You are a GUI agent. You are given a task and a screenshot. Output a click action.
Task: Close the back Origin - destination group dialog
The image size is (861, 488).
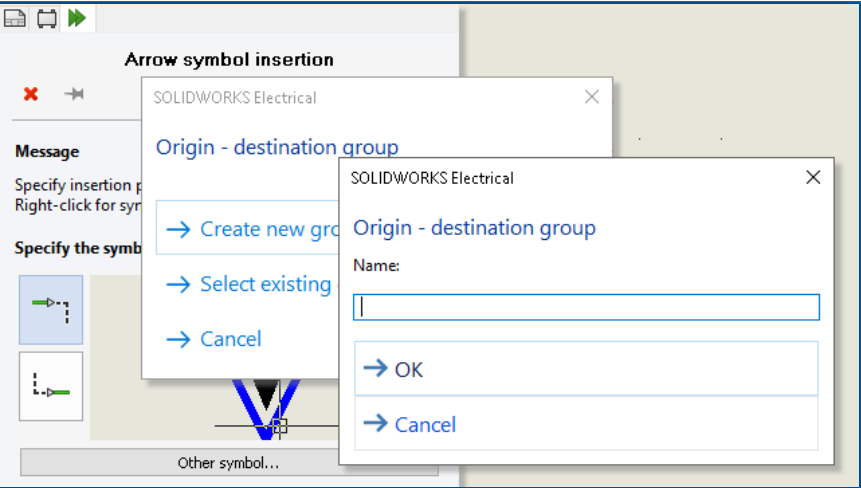tap(591, 97)
